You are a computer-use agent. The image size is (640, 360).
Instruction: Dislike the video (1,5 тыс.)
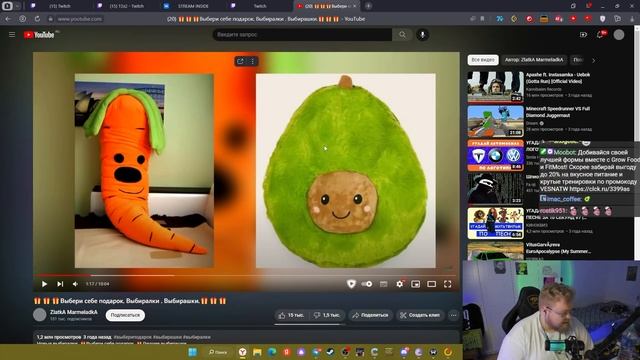[x=327, y=315]
